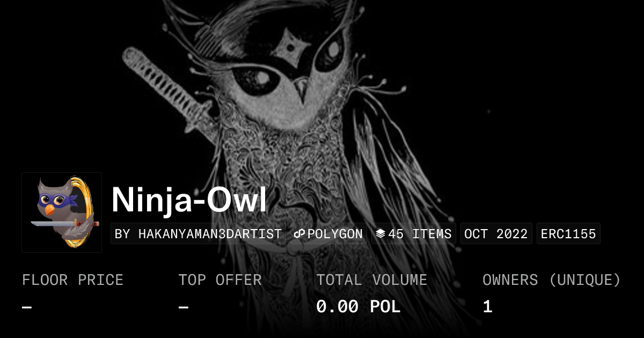Select the unique owners count 1
644x338 pixels.
pyautogui.click(x=487, y=307)
